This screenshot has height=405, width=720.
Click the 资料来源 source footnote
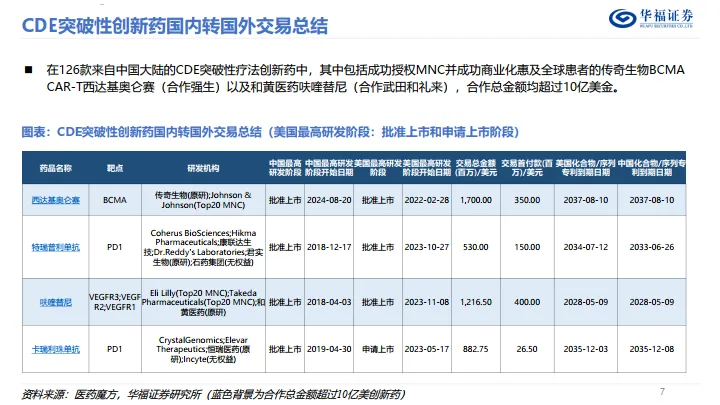point(213,394)
